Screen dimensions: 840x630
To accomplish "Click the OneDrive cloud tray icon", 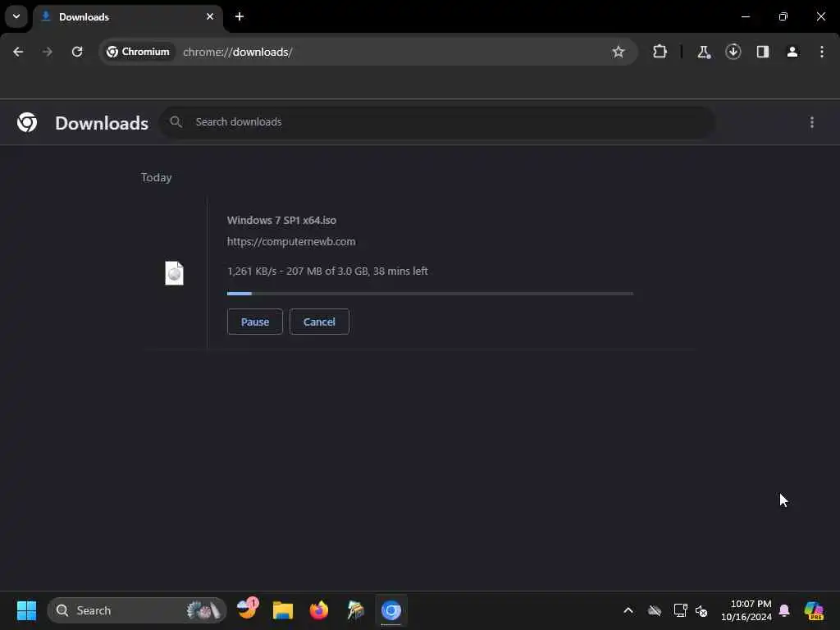I will (655, 610).
